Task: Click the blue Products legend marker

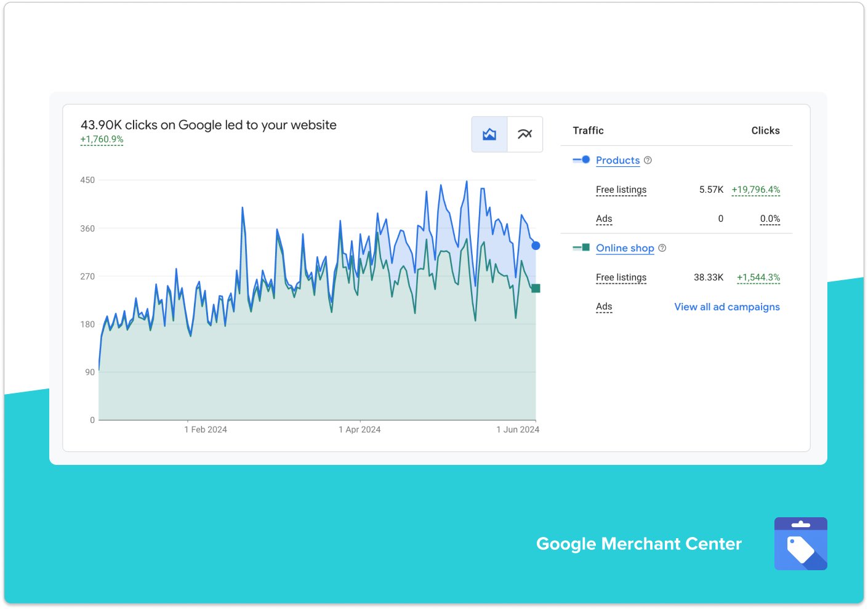Action: pyautogui.click(x=581, y=159)
